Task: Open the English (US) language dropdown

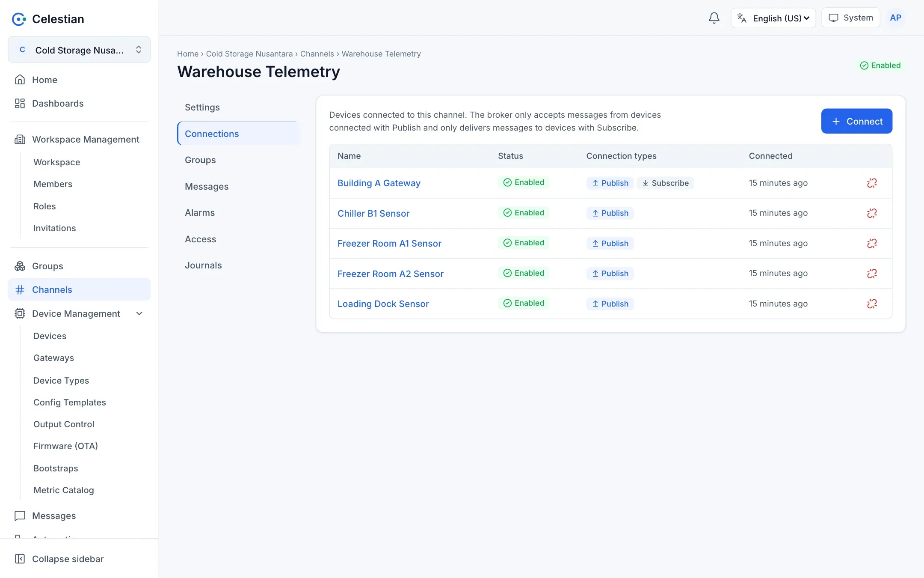Action: [x=773, y=18]
